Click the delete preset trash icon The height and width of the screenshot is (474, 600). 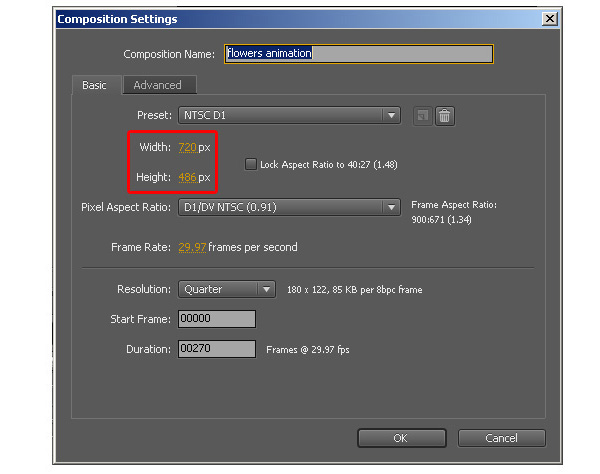444,116
